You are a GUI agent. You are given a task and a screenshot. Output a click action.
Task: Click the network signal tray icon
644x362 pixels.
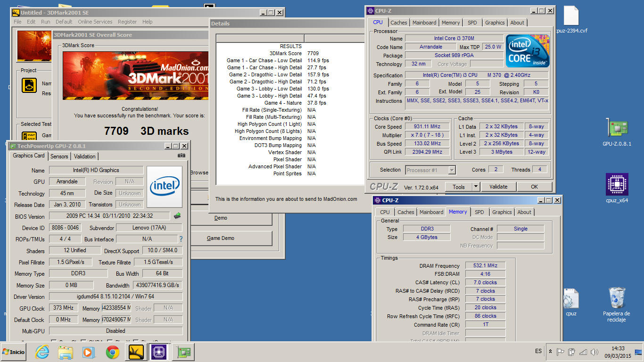583,352
